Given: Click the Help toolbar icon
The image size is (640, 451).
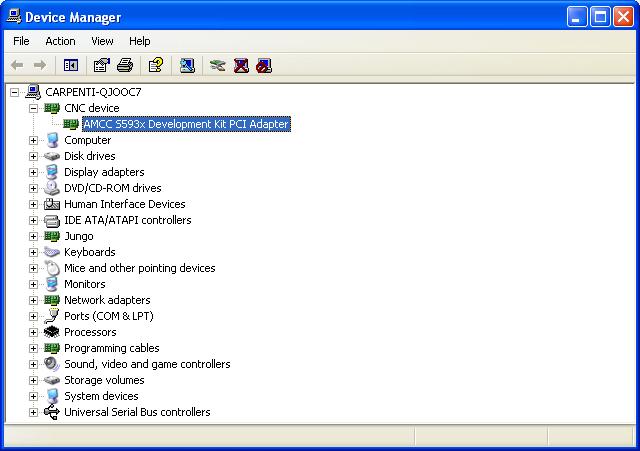Looking at the screenshot, I should point(155,66).
